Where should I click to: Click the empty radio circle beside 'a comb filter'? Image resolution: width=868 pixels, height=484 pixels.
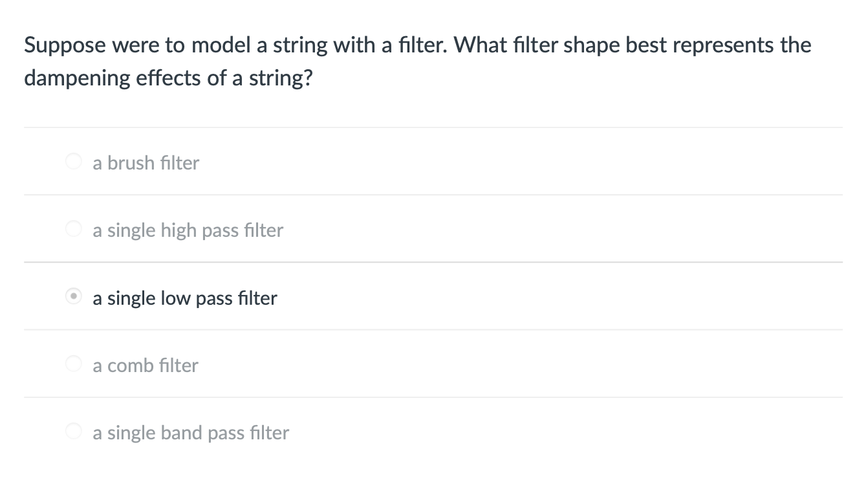(73, 363)
